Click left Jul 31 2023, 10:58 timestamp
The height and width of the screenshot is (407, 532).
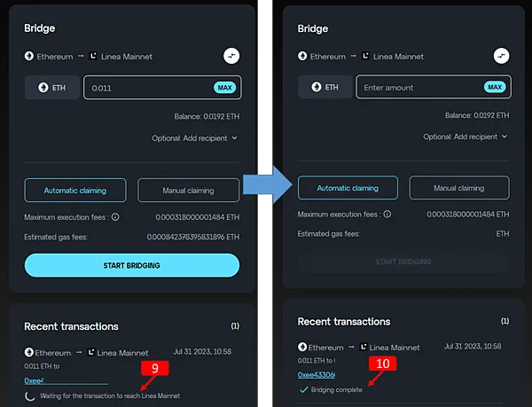pos(202,352)
